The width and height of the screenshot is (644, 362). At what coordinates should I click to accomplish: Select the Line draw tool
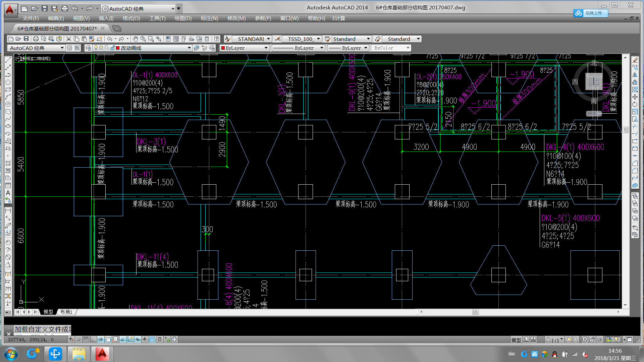[x=8, y=60]
